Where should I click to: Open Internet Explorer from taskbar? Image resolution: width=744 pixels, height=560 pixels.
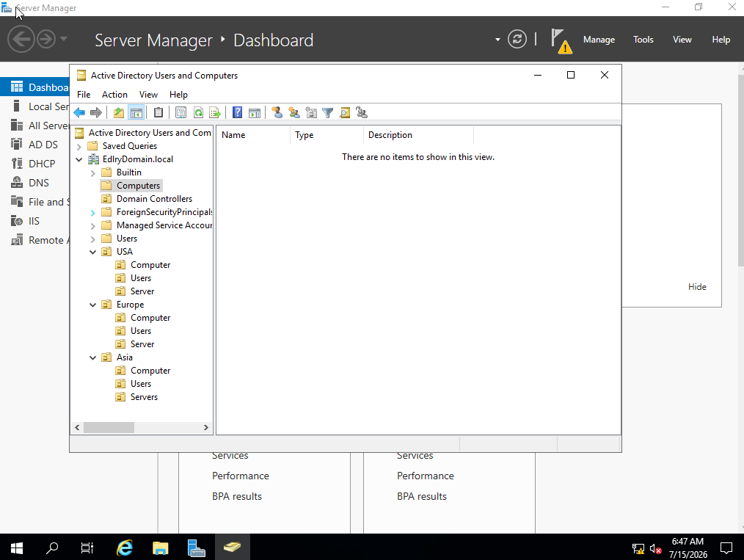tap(125, 548)
